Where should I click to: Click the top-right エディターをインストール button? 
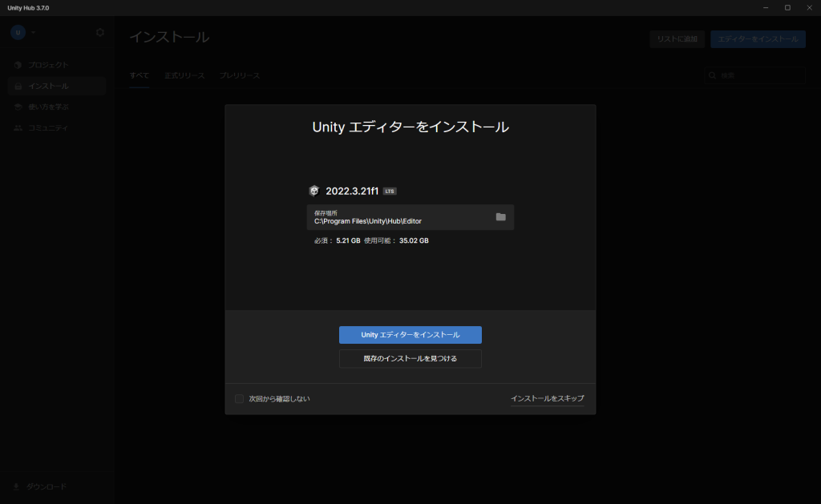[758, 39]
